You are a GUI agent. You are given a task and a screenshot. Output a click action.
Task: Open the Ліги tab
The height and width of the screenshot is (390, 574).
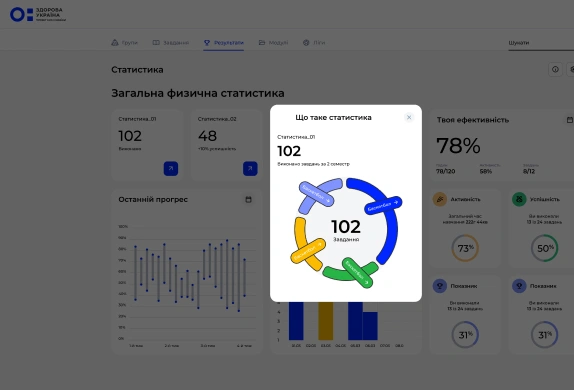click(314, 42)
